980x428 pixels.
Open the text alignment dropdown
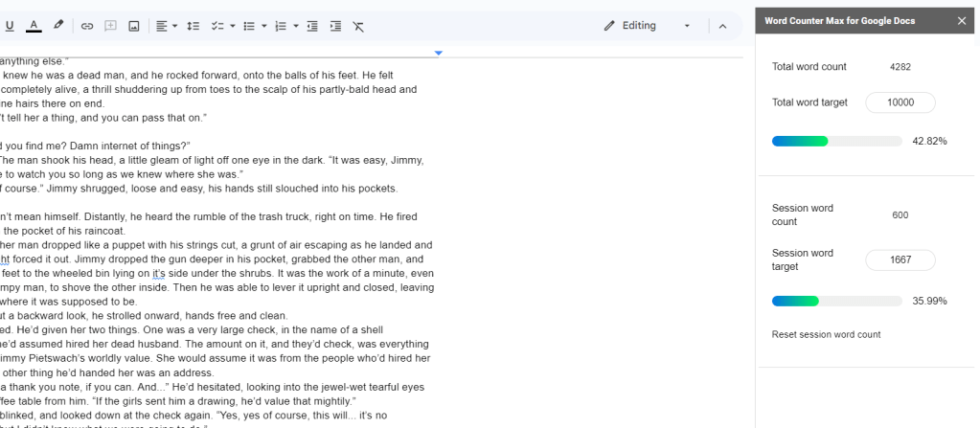pyautogui.click(x=167, y=26)
